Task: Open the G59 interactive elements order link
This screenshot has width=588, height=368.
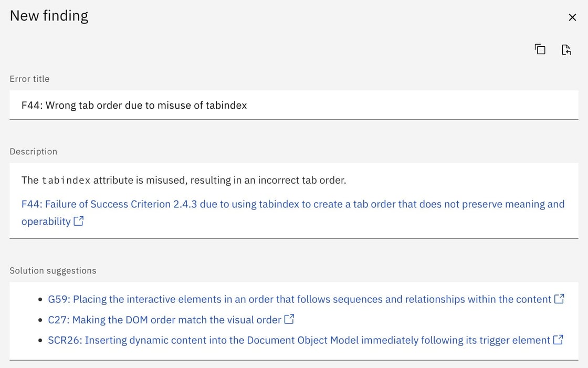Action: (x=299, y=299)
